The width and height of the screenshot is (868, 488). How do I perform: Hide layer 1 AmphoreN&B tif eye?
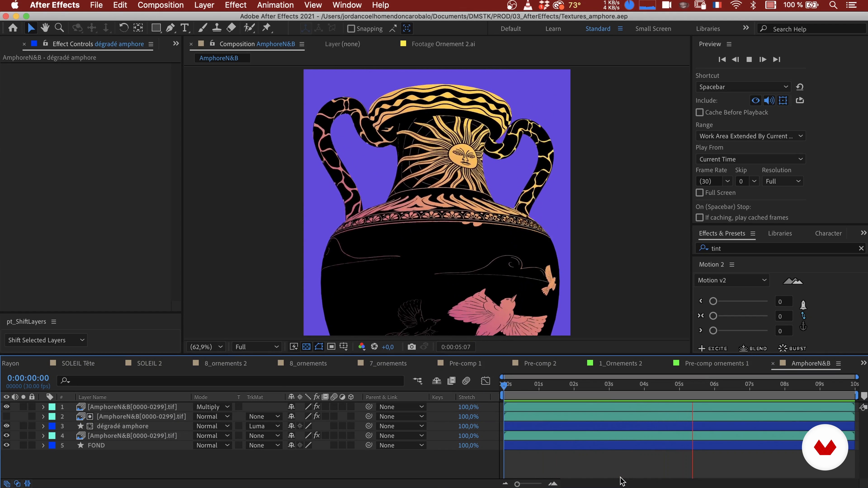(6, 407)
